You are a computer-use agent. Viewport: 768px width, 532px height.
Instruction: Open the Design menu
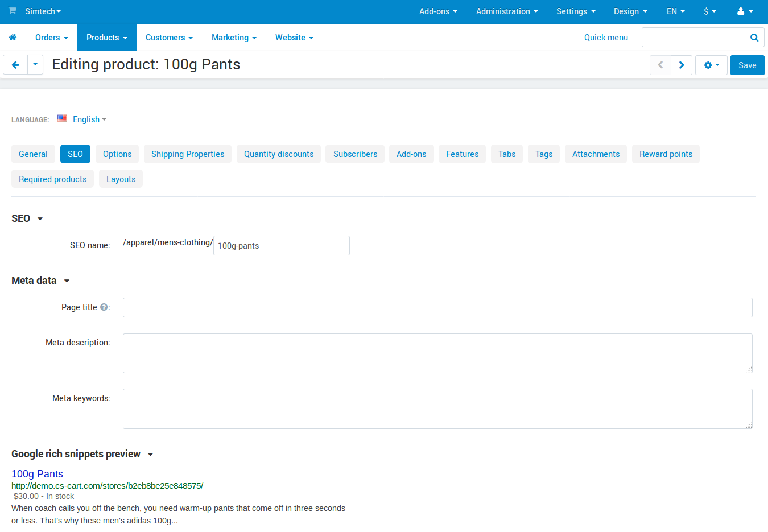click(x=630, y=11)
